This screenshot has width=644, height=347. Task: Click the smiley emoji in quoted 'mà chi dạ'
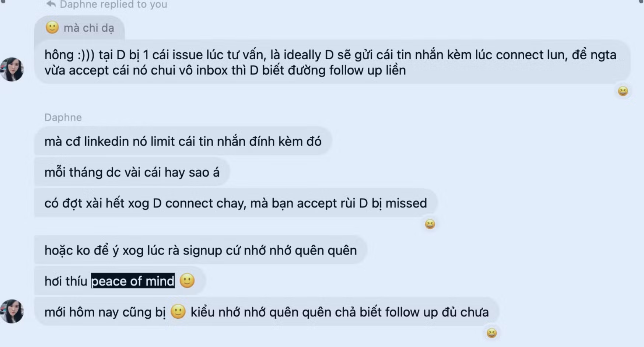point(52,28)
